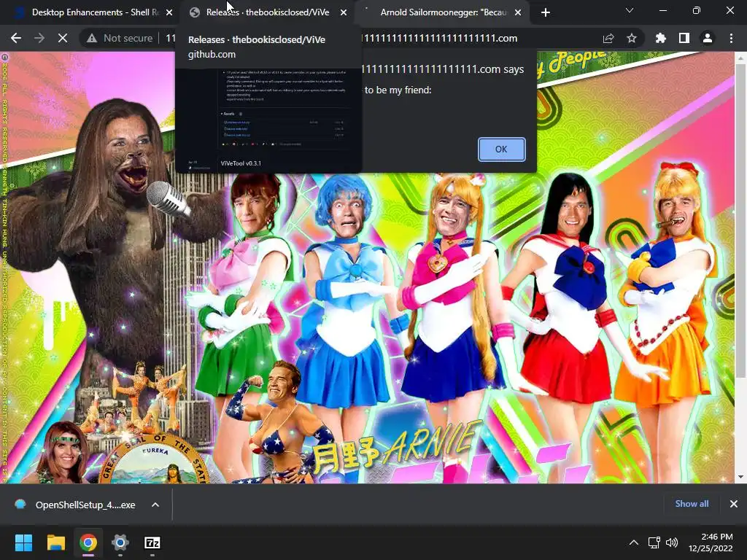Click the Not secure warning icon
The height and width of the screenshot is (560, 747).
pos(91,38)
